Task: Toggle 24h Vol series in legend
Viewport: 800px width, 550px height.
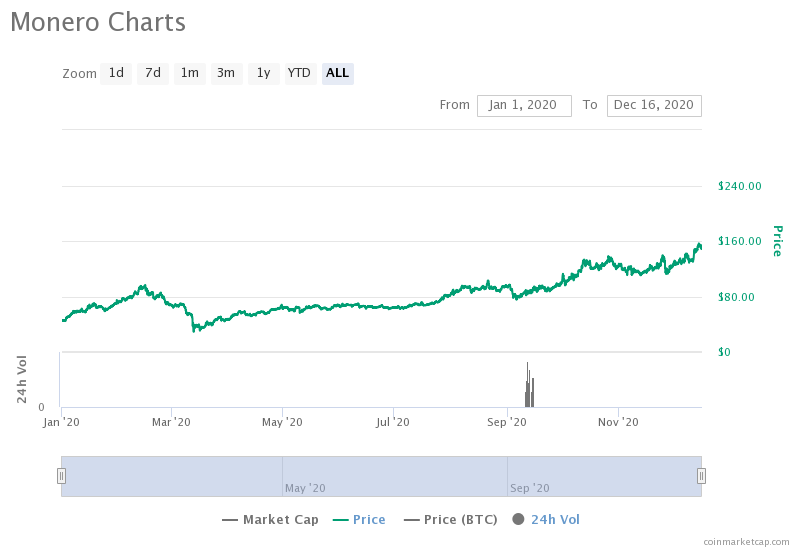Action: [x=546, y=519]
